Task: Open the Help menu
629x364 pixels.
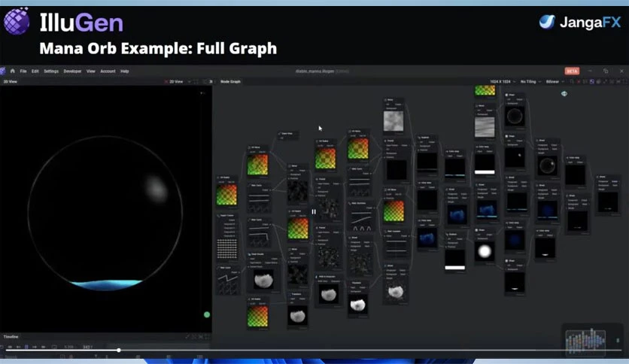Action: (125, 71)
